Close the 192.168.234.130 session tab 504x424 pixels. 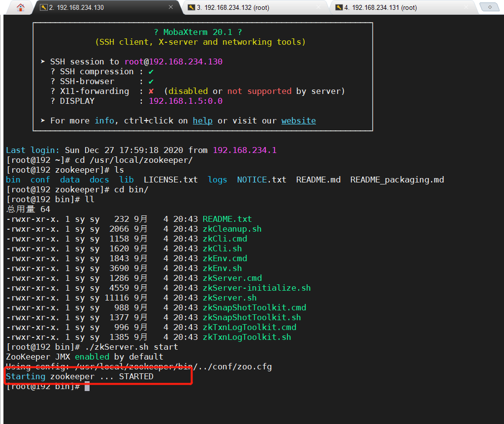pos(171,7)
